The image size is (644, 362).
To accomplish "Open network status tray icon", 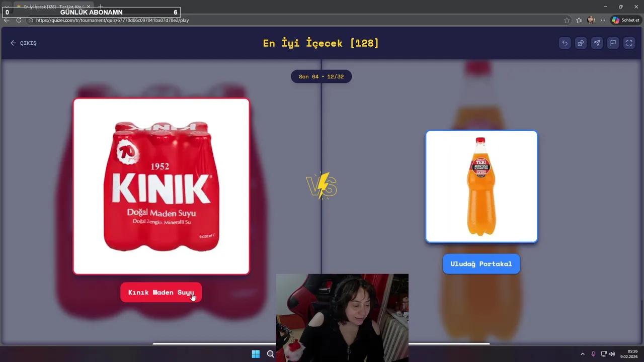I will 604,354.
